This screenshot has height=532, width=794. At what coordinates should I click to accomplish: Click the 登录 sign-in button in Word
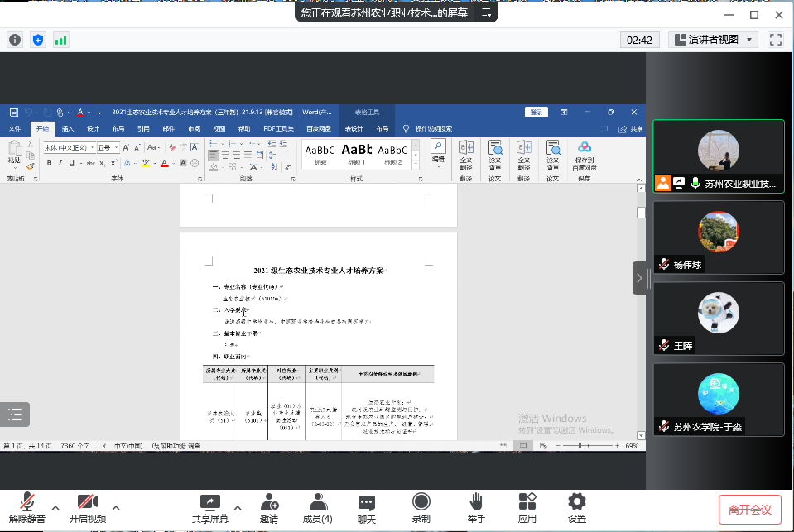click(x=537, y=113)
